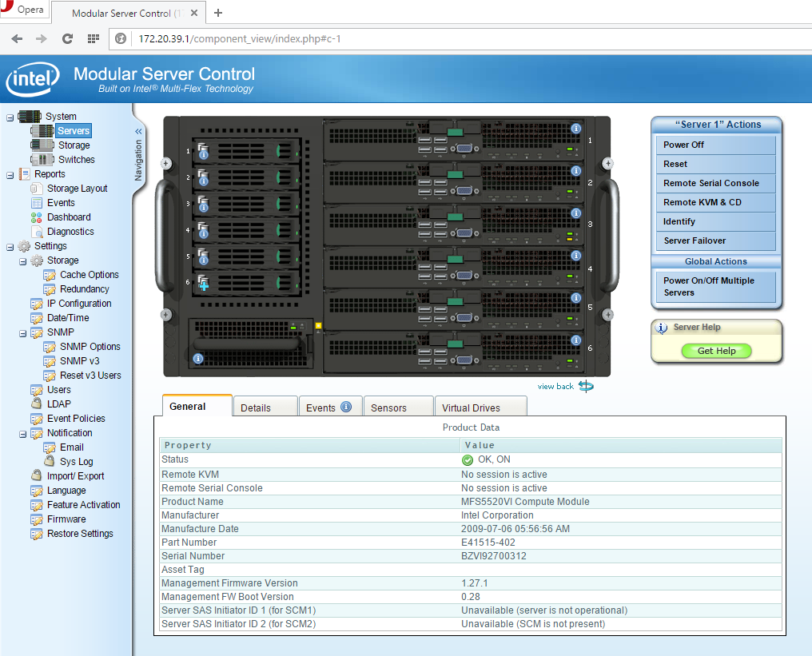Click the green Get Help button
Screen dimensions: 812x656
click(716, 351)
